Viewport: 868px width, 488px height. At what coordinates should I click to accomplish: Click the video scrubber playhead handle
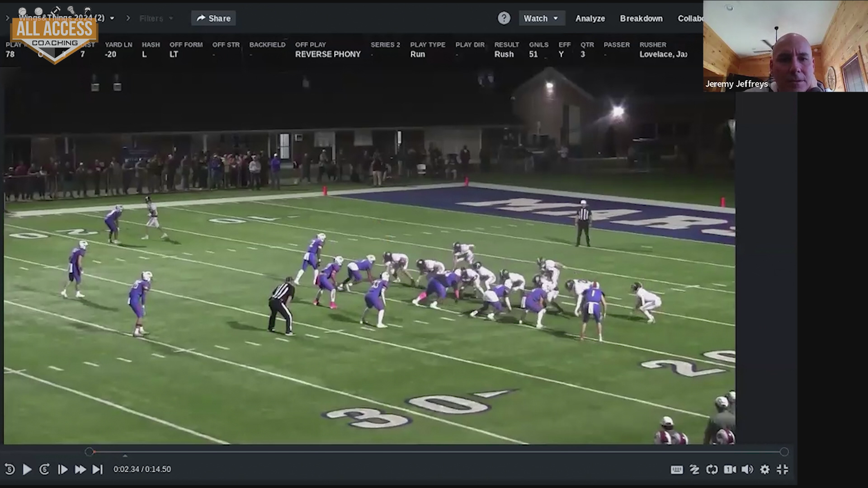(x=89, y=451)
